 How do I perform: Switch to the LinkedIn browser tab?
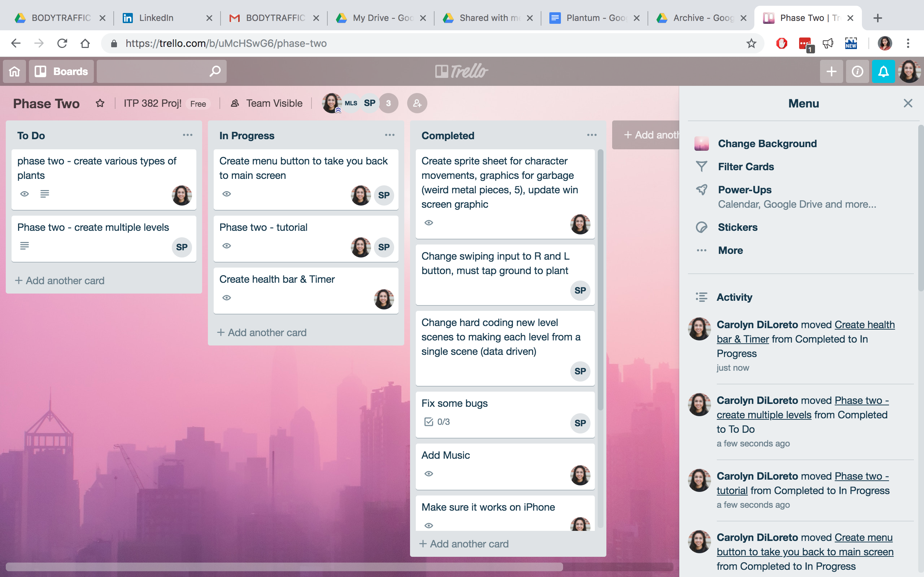[x=156, y=18]
